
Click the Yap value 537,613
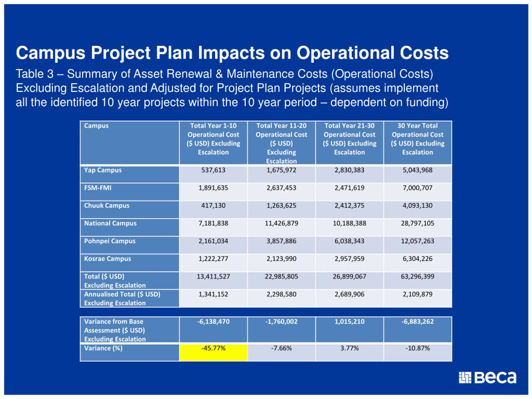click(213, 170)
